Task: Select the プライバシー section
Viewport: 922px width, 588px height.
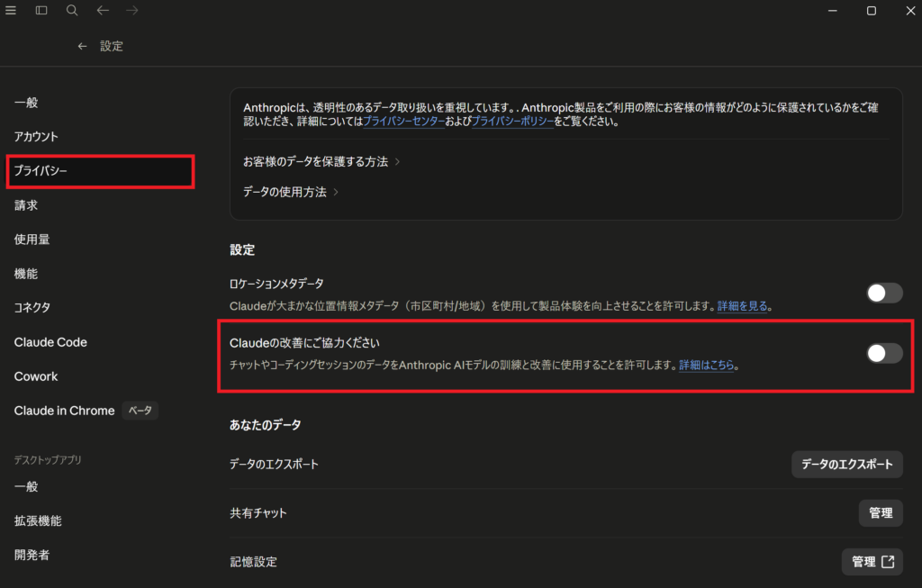Action: (101, 171)
